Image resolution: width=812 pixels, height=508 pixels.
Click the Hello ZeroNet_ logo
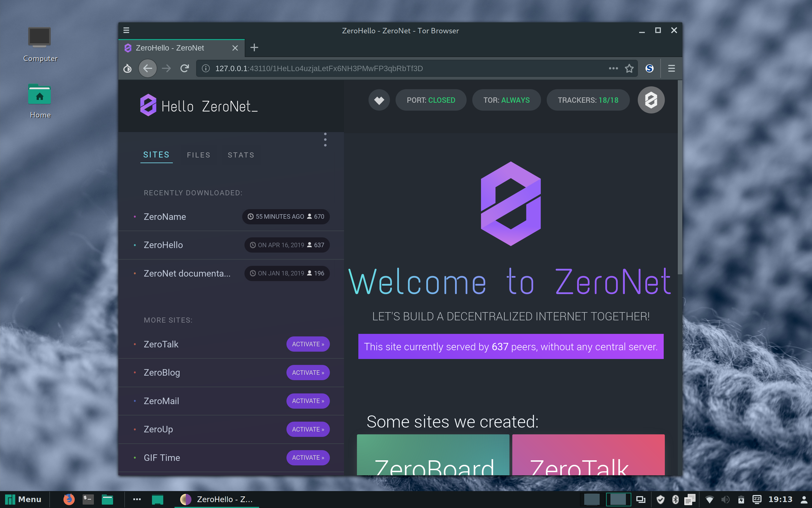[x=199, y=106]
